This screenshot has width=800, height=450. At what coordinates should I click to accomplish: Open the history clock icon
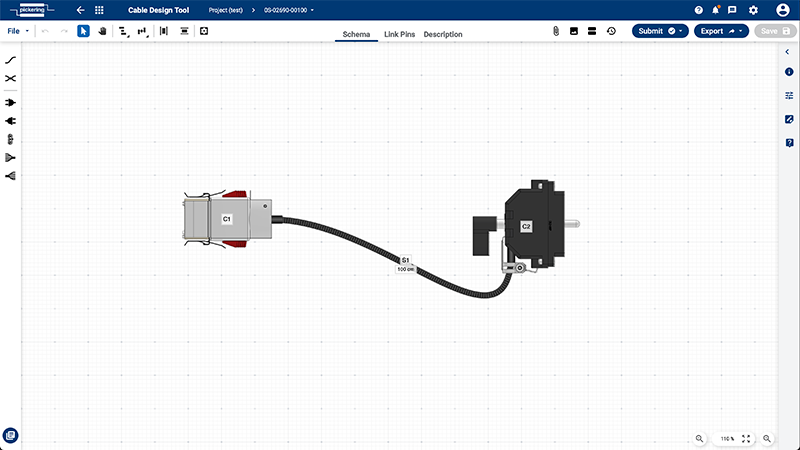click(611, 31)
